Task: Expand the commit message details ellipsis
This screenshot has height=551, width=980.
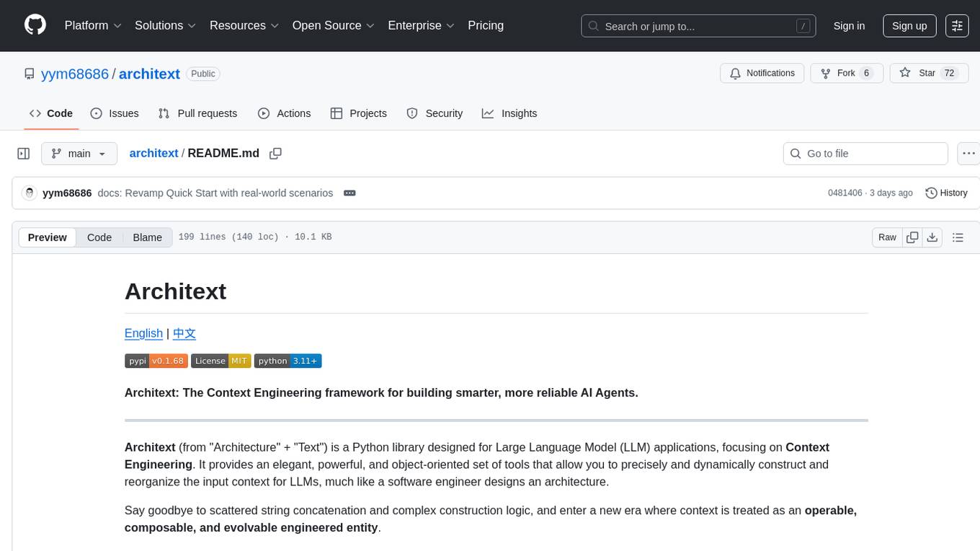Action: pyautogui.click(x=349, y=193)
